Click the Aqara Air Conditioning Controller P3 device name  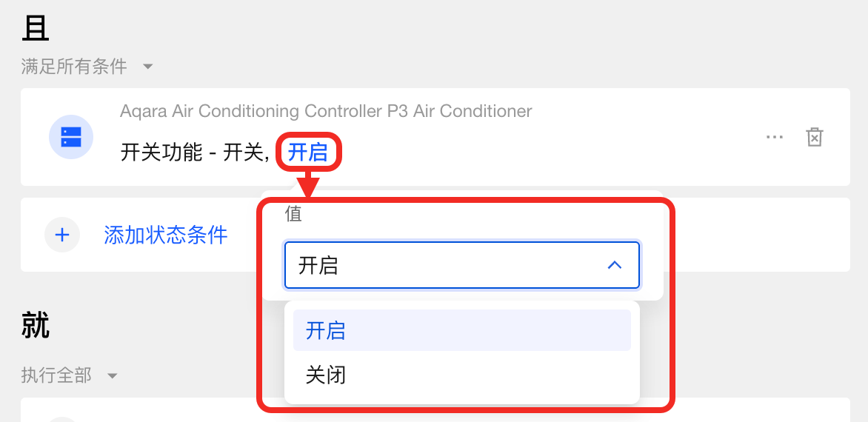click(x=326, y=111)
